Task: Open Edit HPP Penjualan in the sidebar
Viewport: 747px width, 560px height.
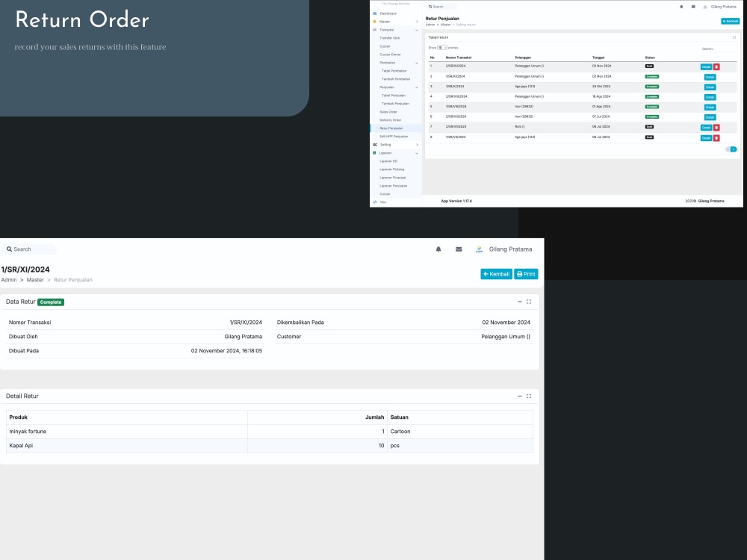Action: pos(394,137)
